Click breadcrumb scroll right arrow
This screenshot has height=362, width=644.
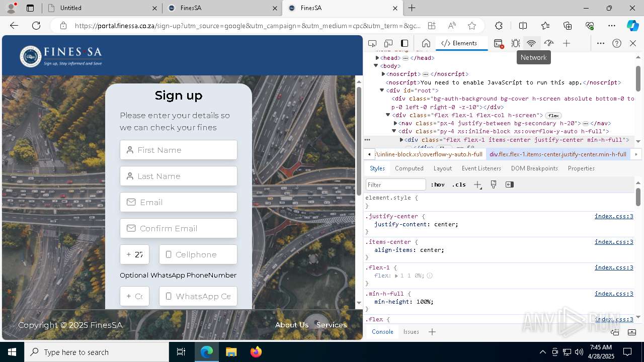pos(636,154)
